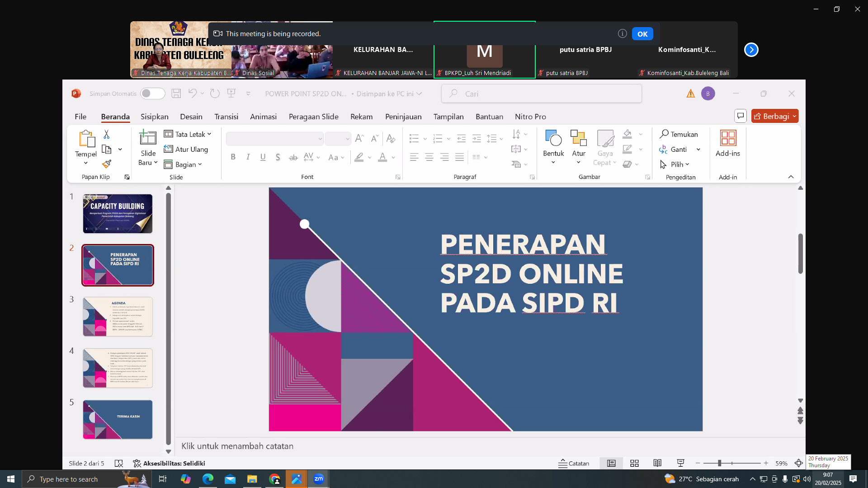Image resolution: width=868 pixels, height=488 pixels.
Task: Click OK on recording notification
Action: pyautogui.click(x=642, y=34)
